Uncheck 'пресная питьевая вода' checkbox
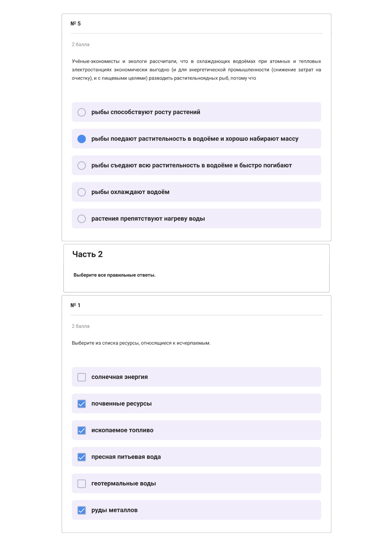Screen dimensions: 392x555 82,457
